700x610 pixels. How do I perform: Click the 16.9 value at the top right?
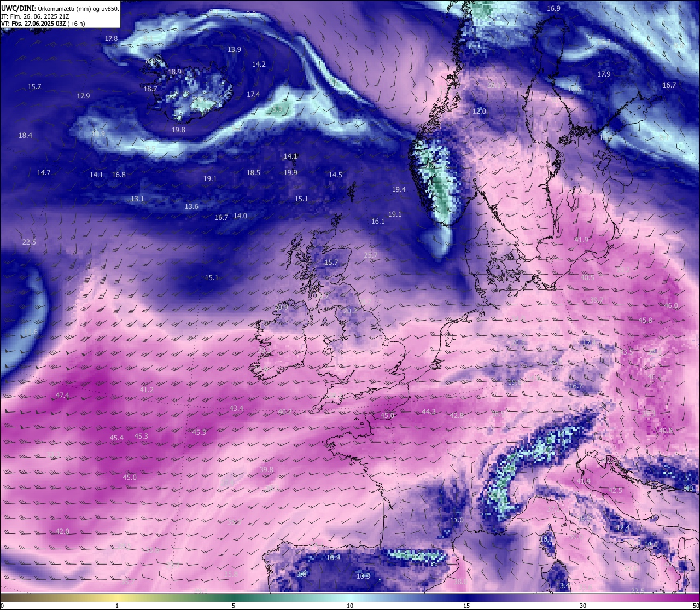coord(553,9)
